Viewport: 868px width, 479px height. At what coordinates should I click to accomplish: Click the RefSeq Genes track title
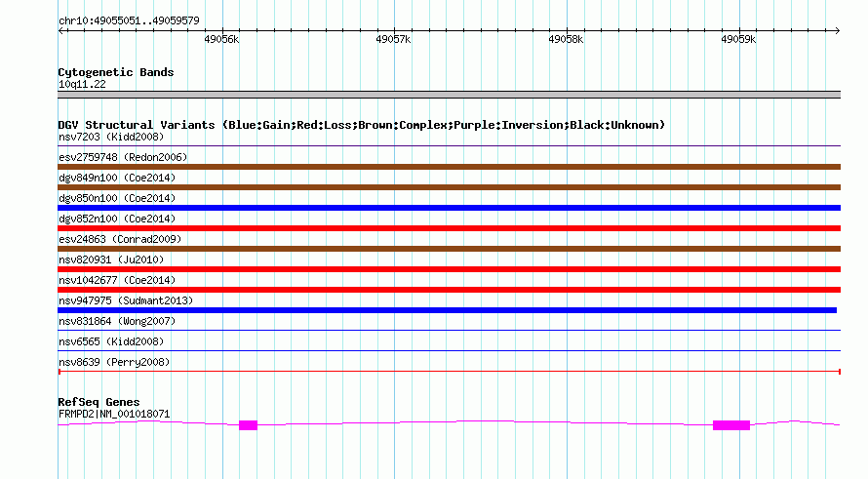click(x=99, y=402)
